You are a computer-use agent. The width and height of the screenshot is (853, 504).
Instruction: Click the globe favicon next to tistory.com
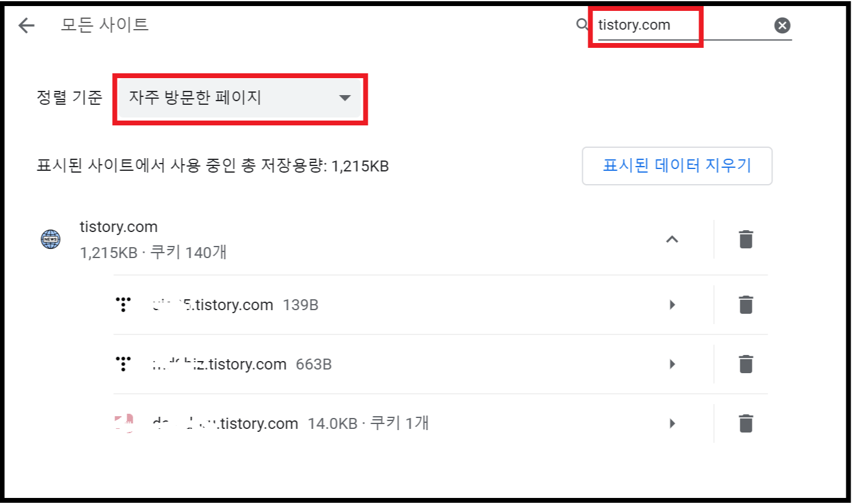click(x=49, y=239)
